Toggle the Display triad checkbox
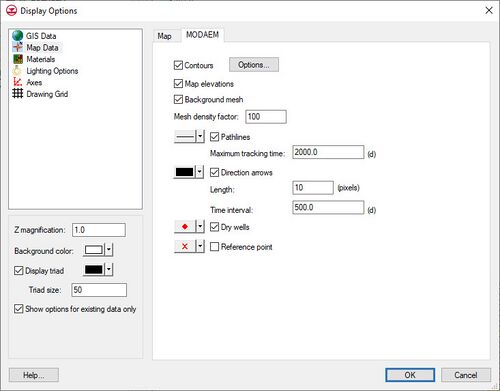500x391 pixels. 18,270
